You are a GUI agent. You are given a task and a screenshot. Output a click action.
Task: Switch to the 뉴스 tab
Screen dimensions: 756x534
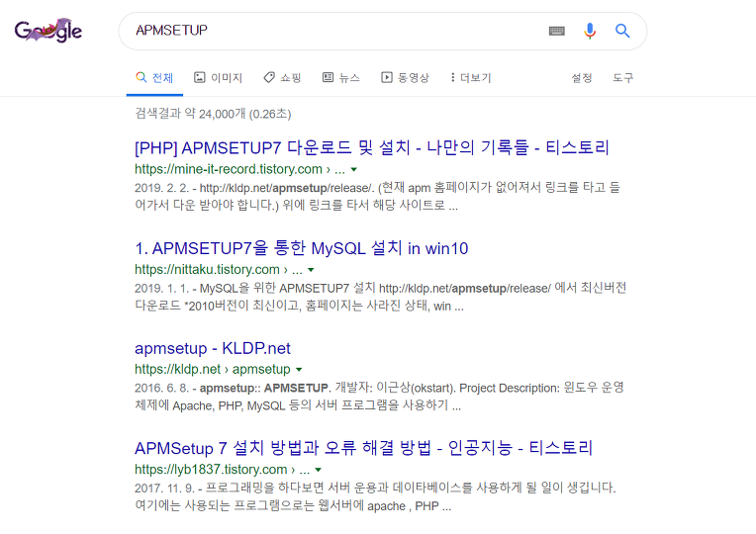coord(340,77)
